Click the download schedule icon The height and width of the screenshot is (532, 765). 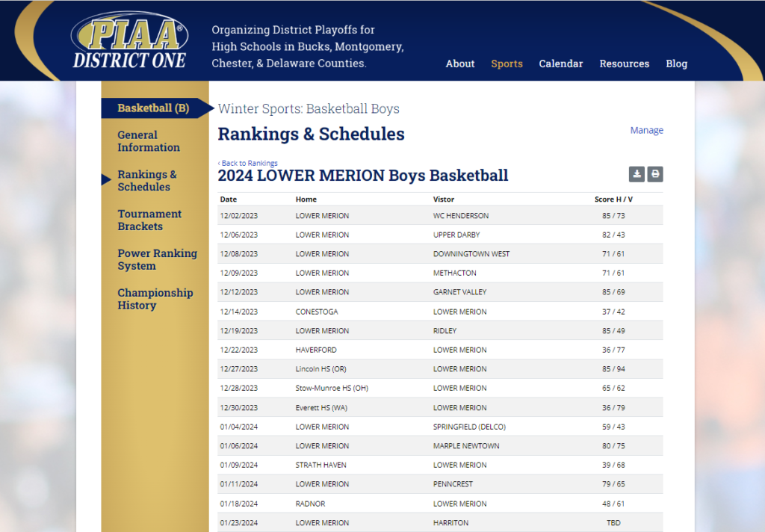[637, 174]
